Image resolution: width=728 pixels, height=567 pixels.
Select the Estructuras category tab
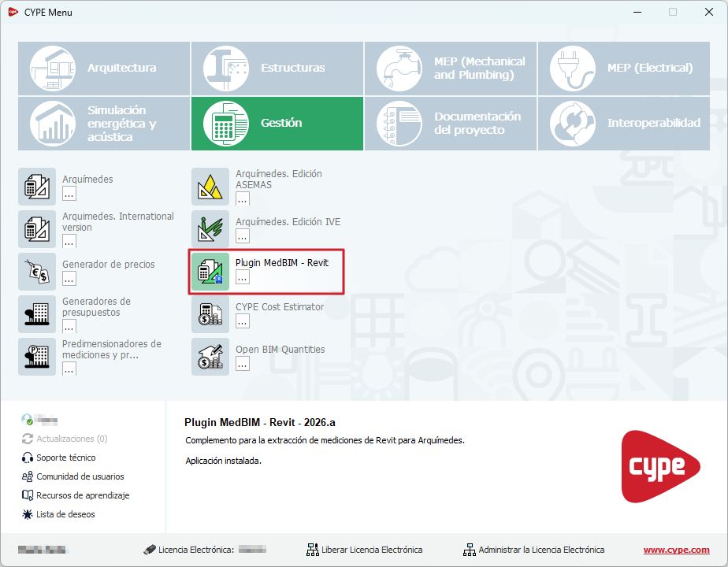[277, 69]
